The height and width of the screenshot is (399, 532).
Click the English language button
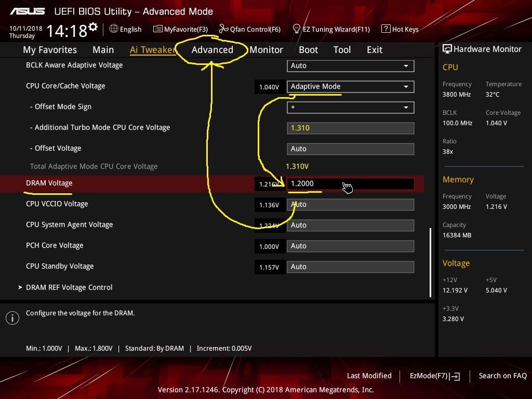pyautogui.click(x=130, y=30)
